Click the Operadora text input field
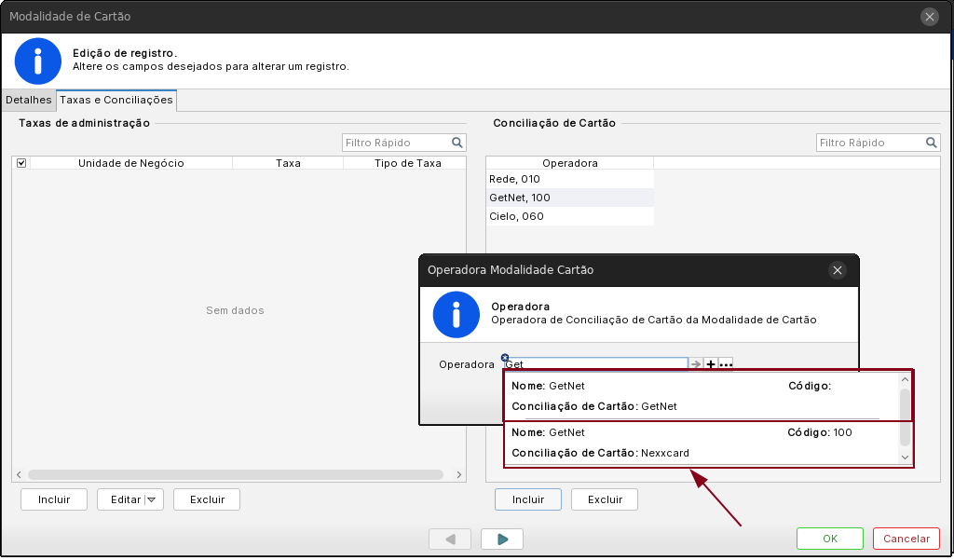 (x=596, y=364)
